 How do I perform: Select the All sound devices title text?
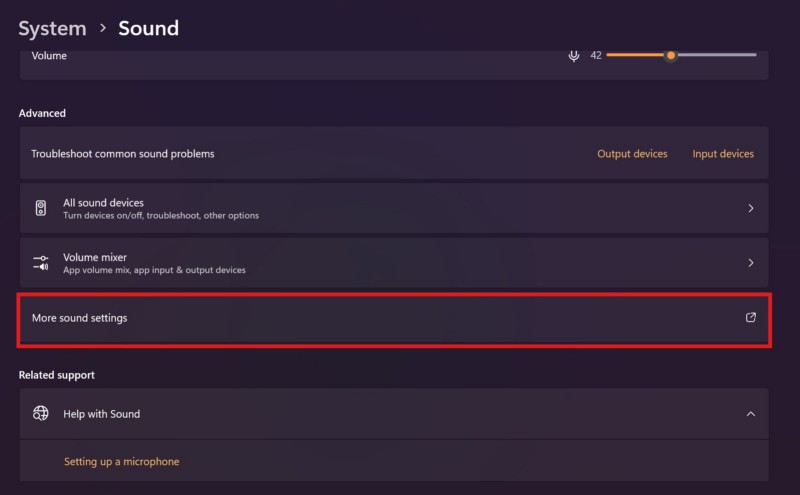coord(103,202)
